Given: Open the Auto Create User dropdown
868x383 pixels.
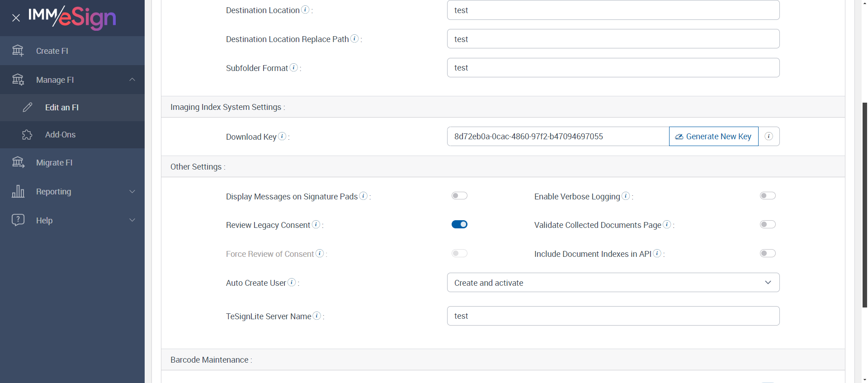Looking at the screenshot, I should pos(613,283).
